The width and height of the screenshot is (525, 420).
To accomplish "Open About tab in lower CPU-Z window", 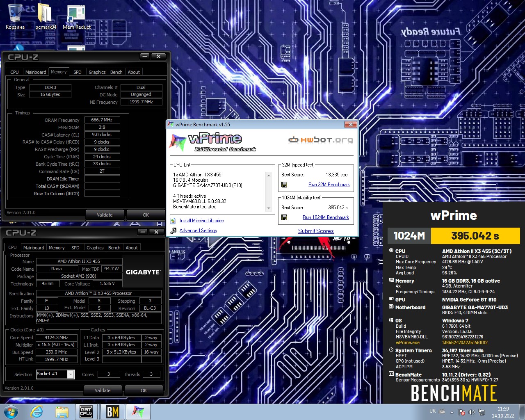I will click(132, 248).
